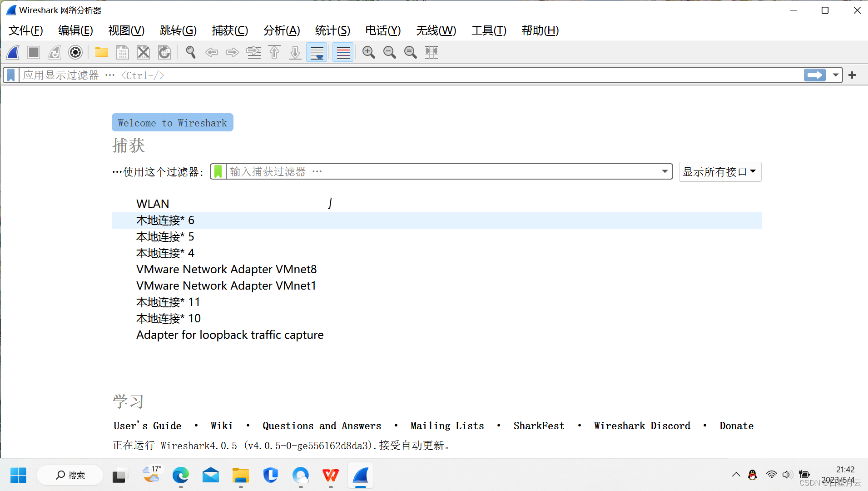Open the Wireshark Discord link
The height and width of the screenshot is (491, 868).
[x=642, y=426]
